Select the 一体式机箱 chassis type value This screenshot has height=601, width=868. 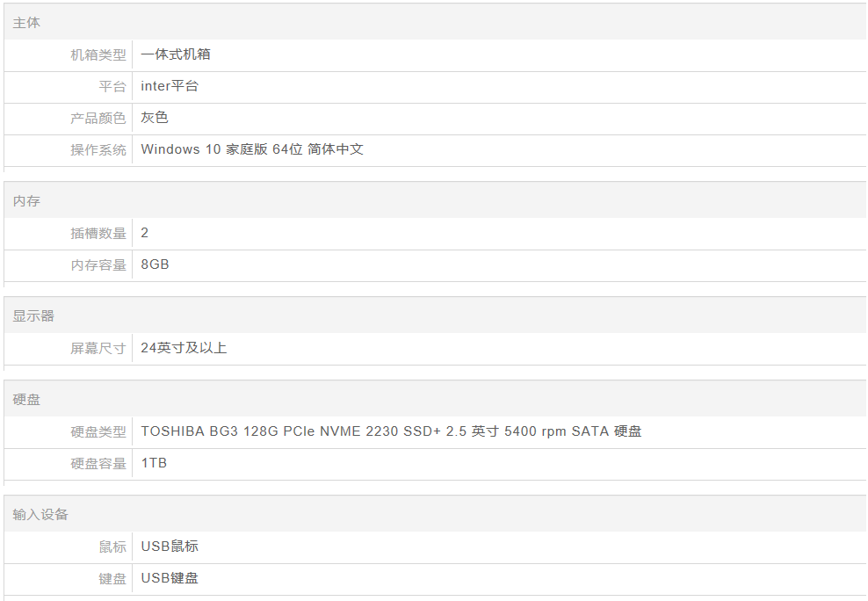pos(176,54)
